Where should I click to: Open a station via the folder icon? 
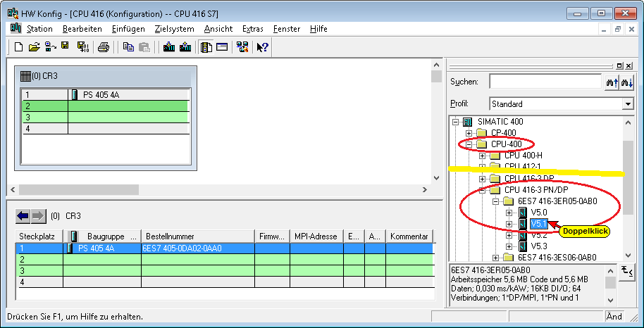click(34, 47)
